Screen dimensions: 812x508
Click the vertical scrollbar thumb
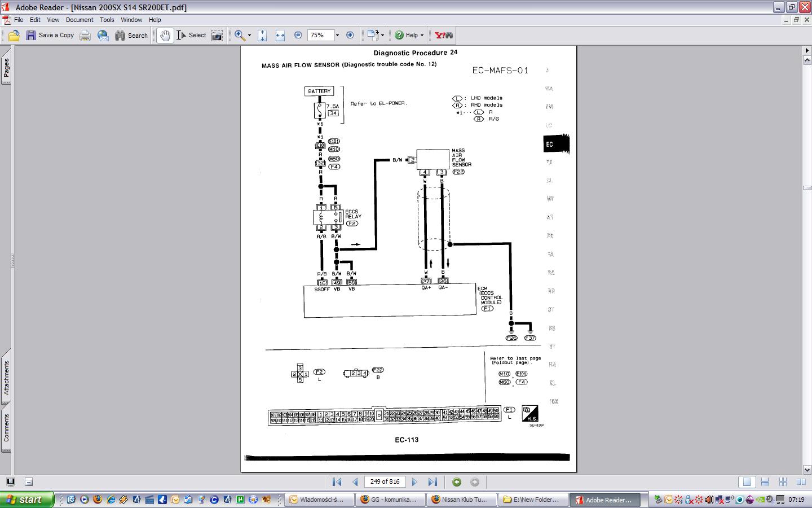click(x=807, y=188)
